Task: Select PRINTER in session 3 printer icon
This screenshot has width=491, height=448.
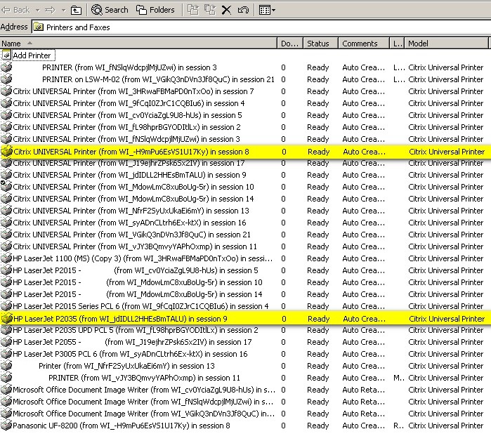Action: (6, 67)
